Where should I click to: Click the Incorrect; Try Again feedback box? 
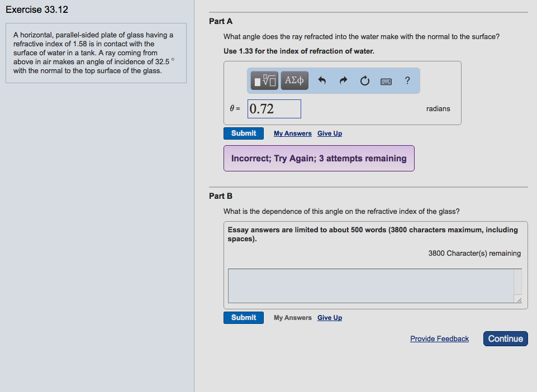pos(319,159)
